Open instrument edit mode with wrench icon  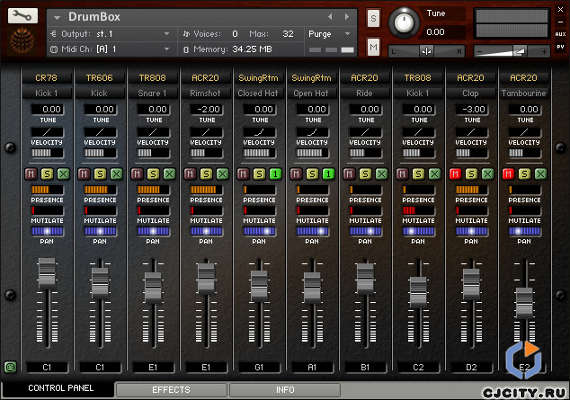tap(23, 16)
